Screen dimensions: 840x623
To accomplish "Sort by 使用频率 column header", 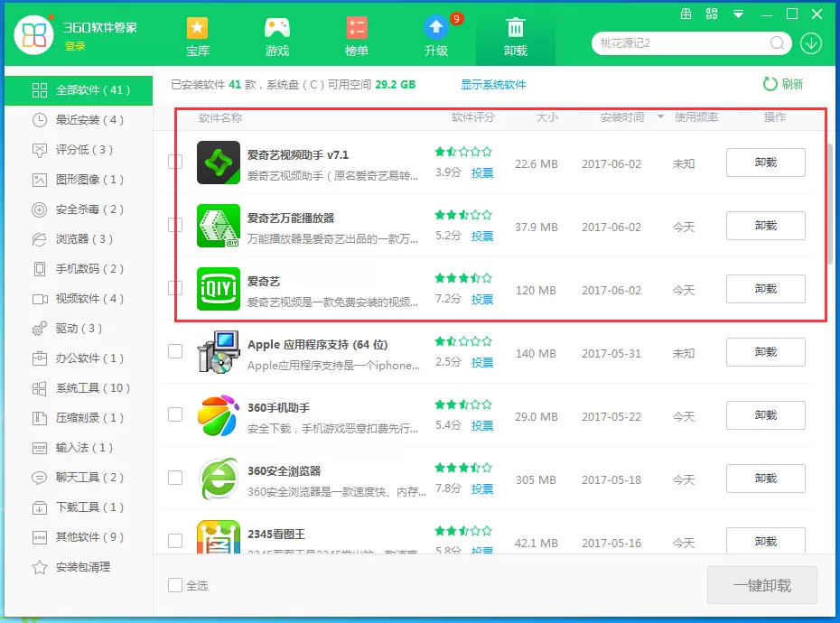I will tap(695, 117).
